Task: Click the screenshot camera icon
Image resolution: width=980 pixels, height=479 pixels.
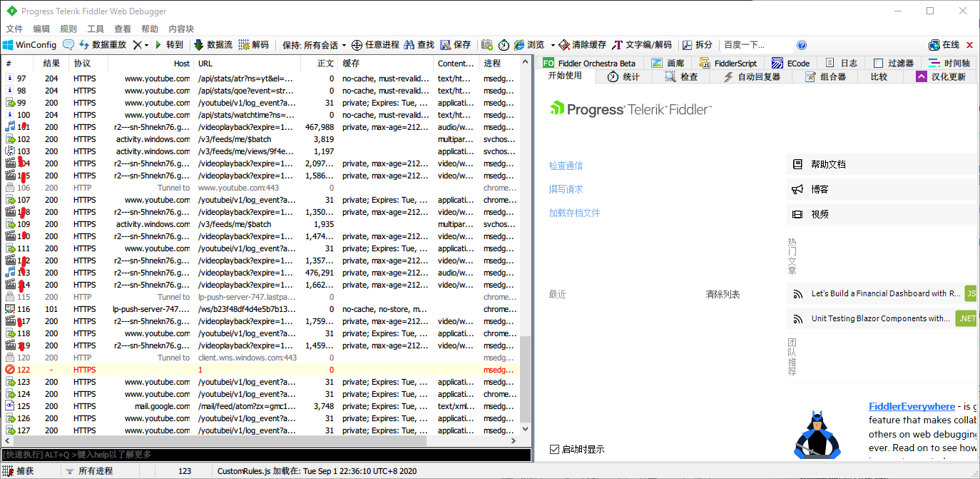Action: pyautogui.click(x=488, y=44)
